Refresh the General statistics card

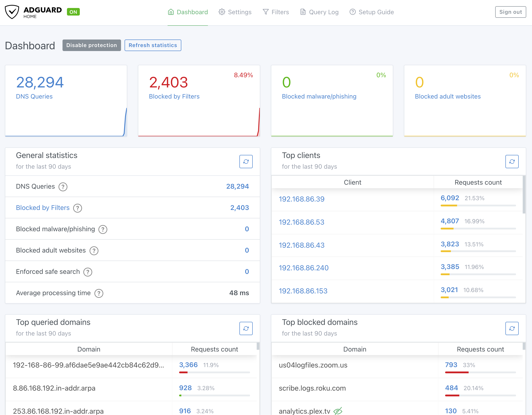coord(246,161)
